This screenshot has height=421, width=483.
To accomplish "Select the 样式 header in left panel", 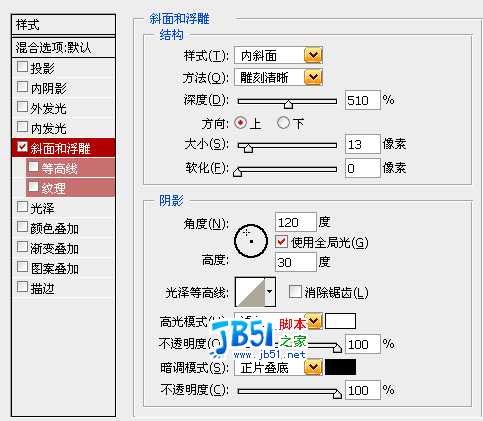I will [x=63, y=24].
